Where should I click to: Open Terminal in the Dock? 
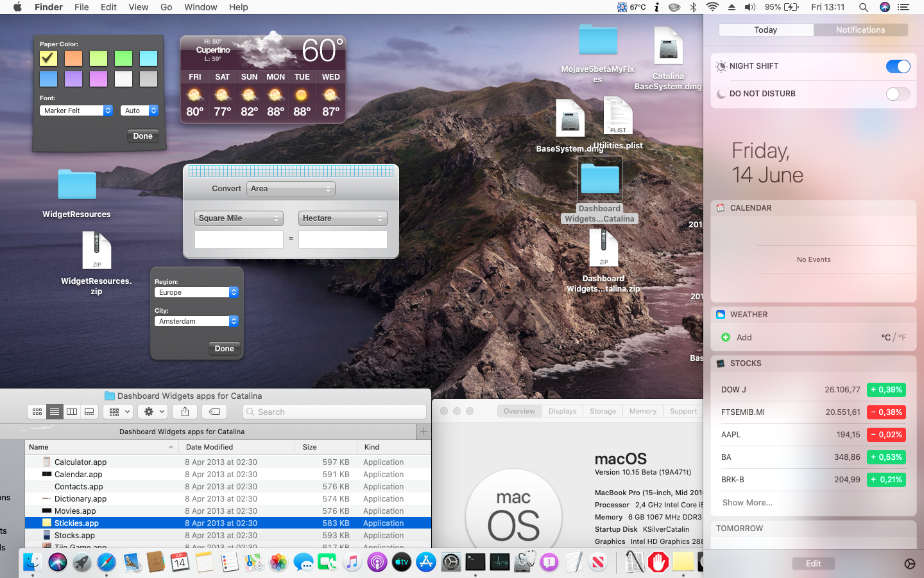[x=475, y=563]
